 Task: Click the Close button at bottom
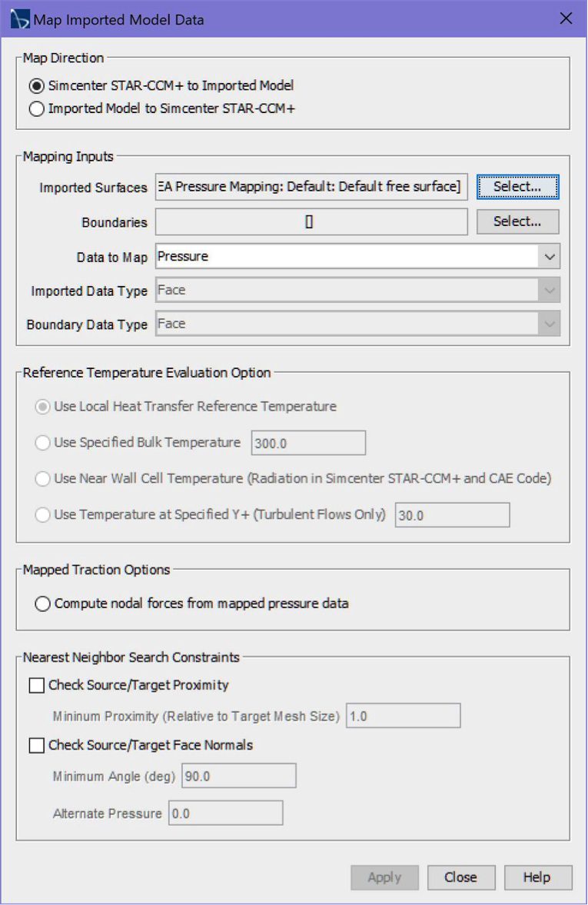pyautogui.click(x=461, y=877)
